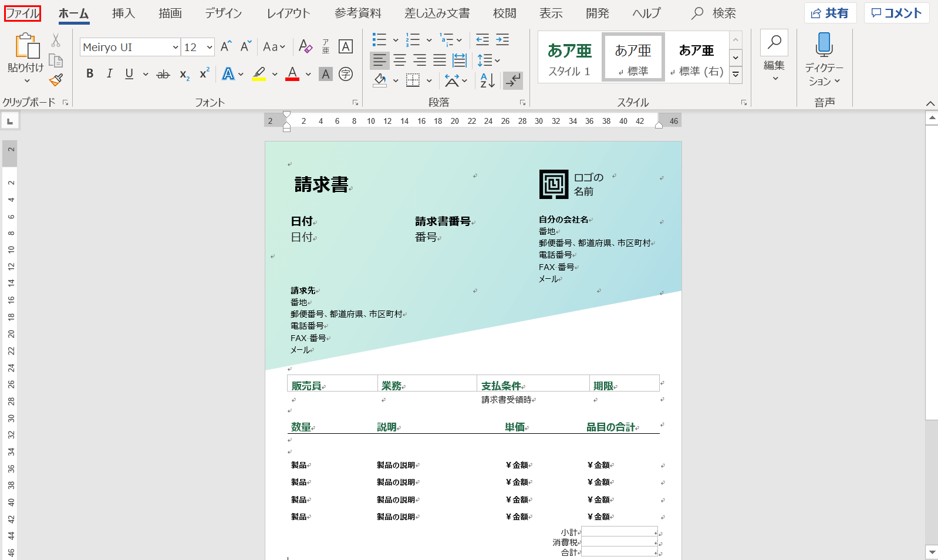Toggle show/hide paragraph marks
938x560 pixels.
513,80
